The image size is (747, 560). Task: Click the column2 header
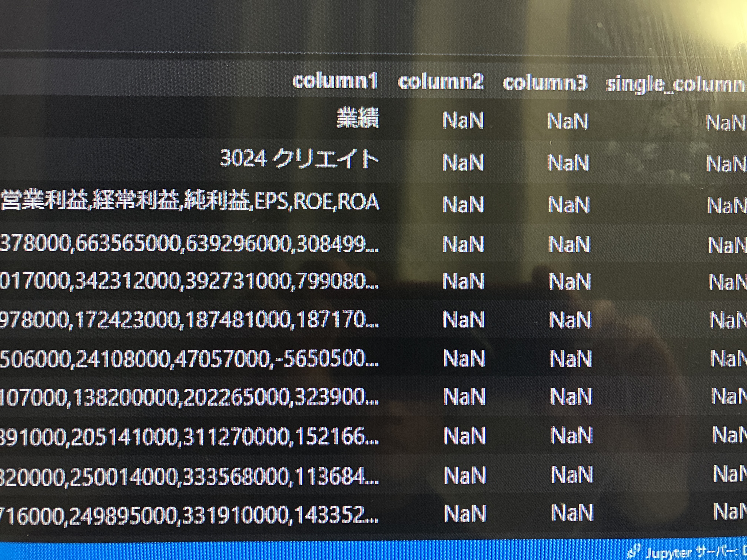(441, 82)
